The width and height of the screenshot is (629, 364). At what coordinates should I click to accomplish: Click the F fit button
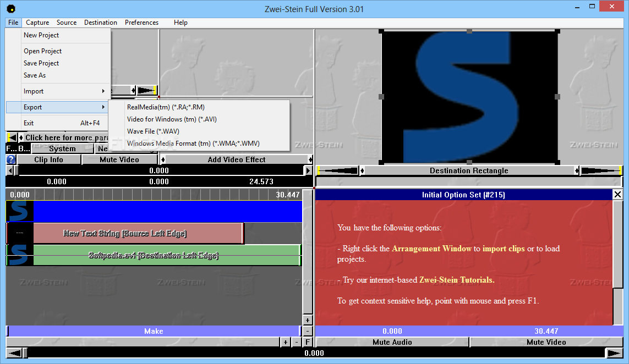tap(307, 342)
